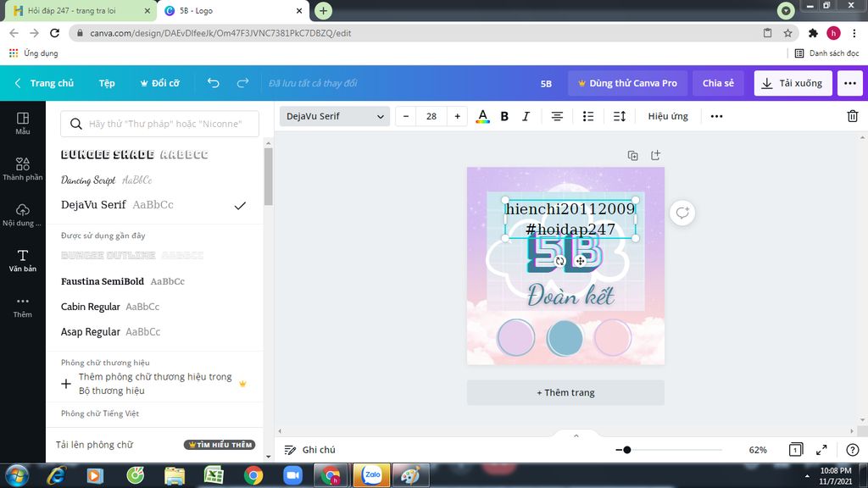Viewport: 868px width, 488px height.
Task: Click the 5B design title
Action: [x=546, y=84]
